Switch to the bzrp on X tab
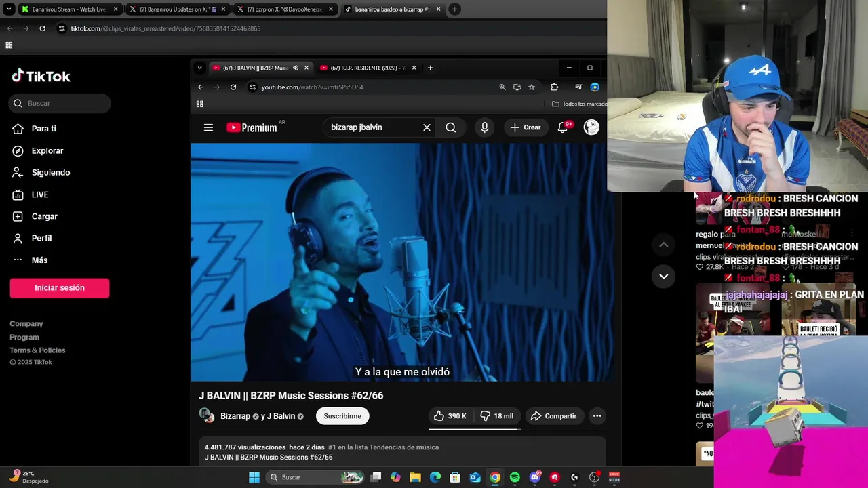The height and width of the screenshot is (488, 868). pos(286,9)
